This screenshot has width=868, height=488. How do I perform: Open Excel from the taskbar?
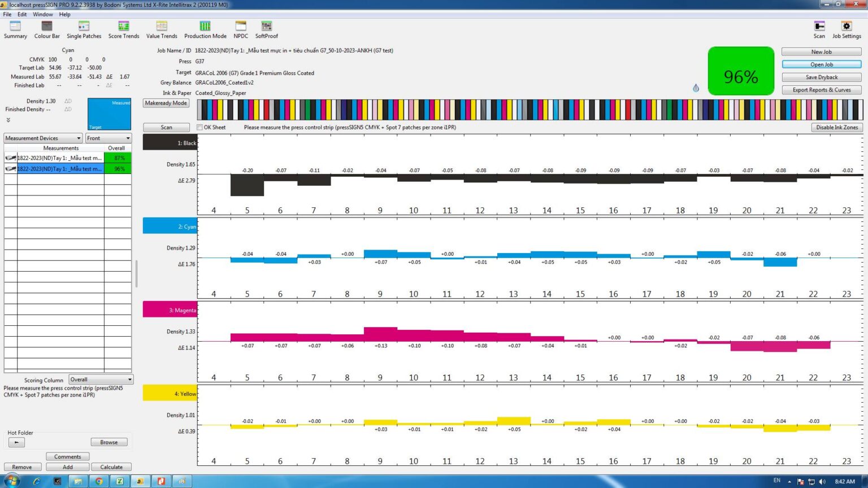click(x=120, y=481)
